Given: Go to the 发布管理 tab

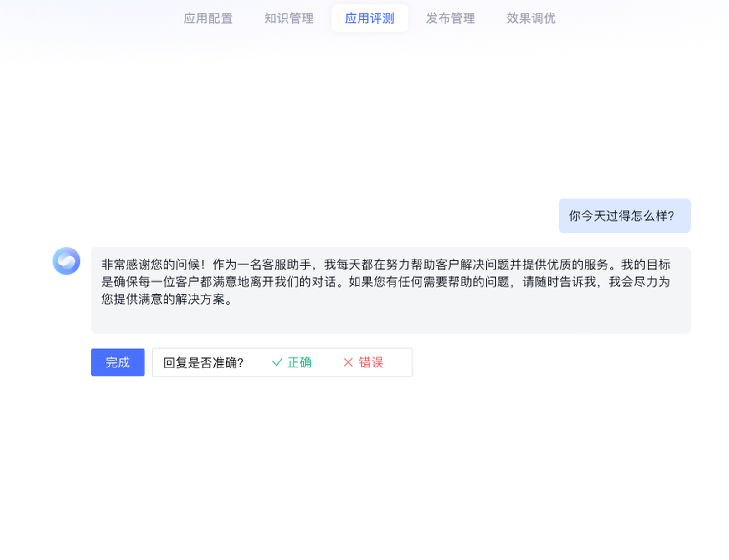Looking at the screenshot, I should click(x=450, y=19).
